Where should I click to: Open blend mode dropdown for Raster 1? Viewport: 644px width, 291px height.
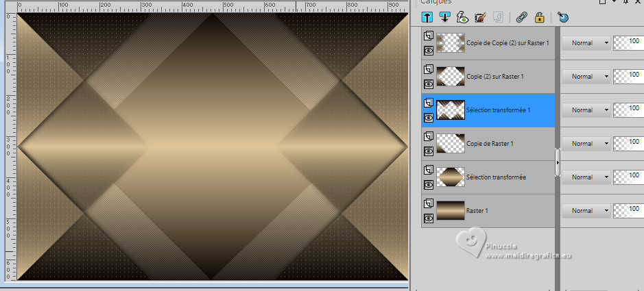pos(586,211)
